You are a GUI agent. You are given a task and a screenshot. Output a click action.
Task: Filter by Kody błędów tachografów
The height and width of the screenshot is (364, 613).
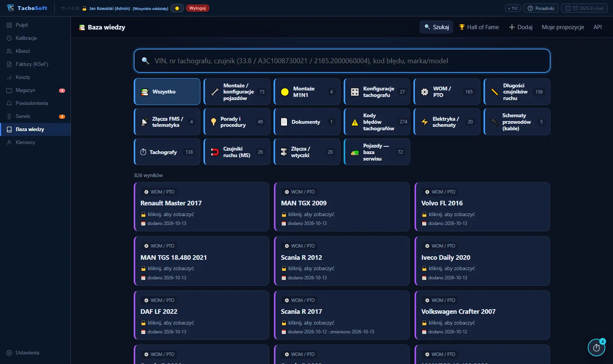click(x=377, y=122)
